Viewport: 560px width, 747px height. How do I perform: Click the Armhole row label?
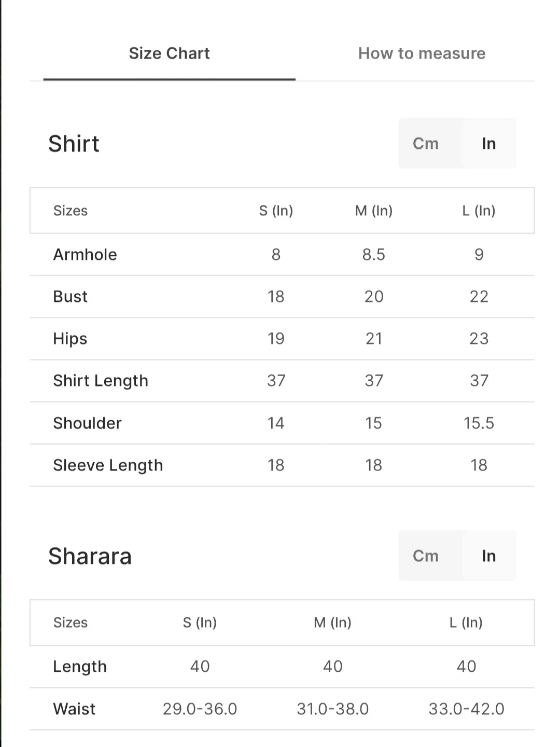pos(85,255)
